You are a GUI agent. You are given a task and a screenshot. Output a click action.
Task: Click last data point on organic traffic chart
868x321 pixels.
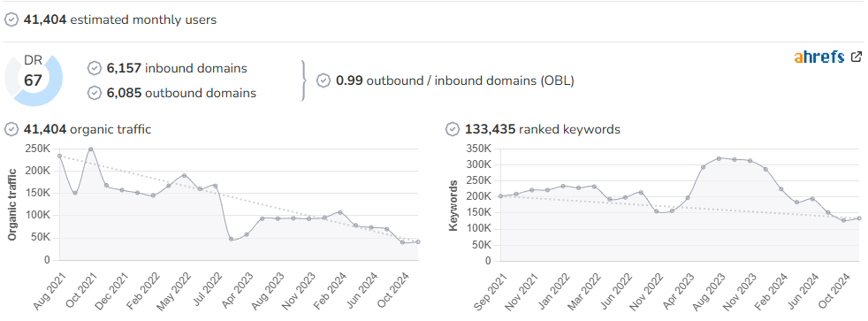[418, 241]
